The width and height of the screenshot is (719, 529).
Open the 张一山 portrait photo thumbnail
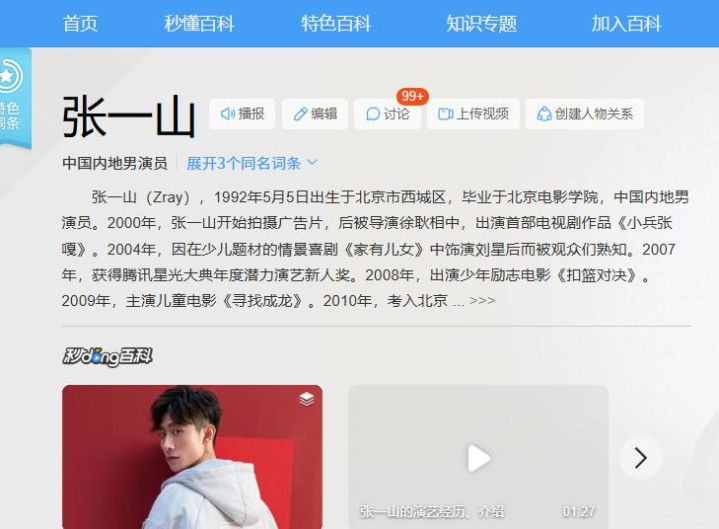pyautogui.click(x=192, y=457)
